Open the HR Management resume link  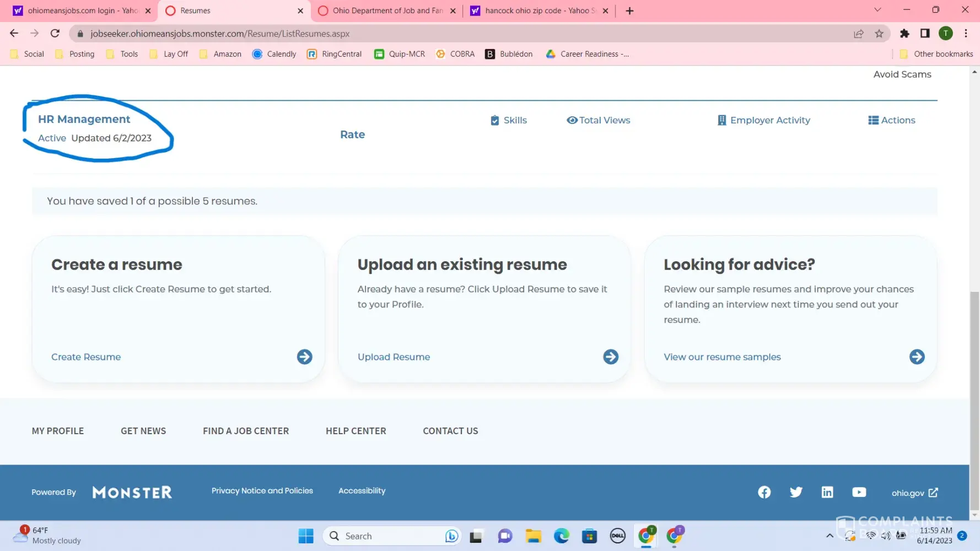click(x=84, y=119)
